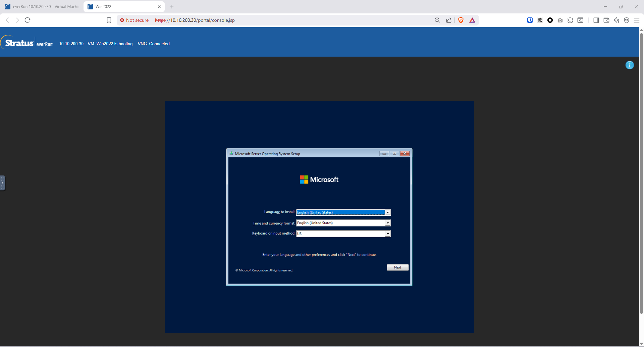The height and width of the screenshot is (347, 644).
Task: Click Next in Windows Setup
Action: (397, 267)
